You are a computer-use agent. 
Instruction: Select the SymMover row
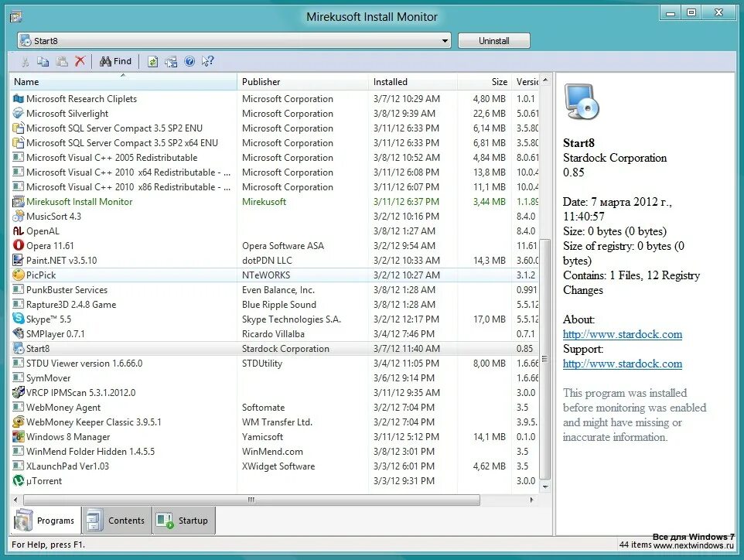click(x=275, y=377)
